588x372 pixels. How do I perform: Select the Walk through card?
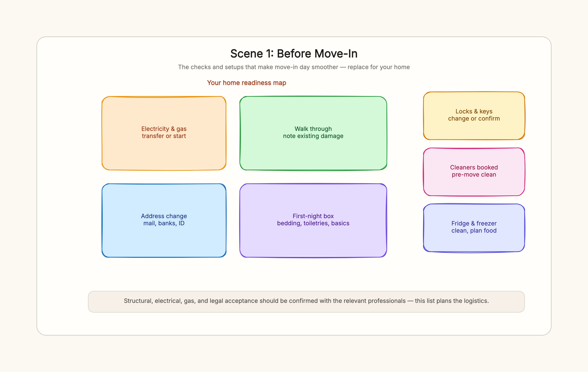(x=313, y=133)
